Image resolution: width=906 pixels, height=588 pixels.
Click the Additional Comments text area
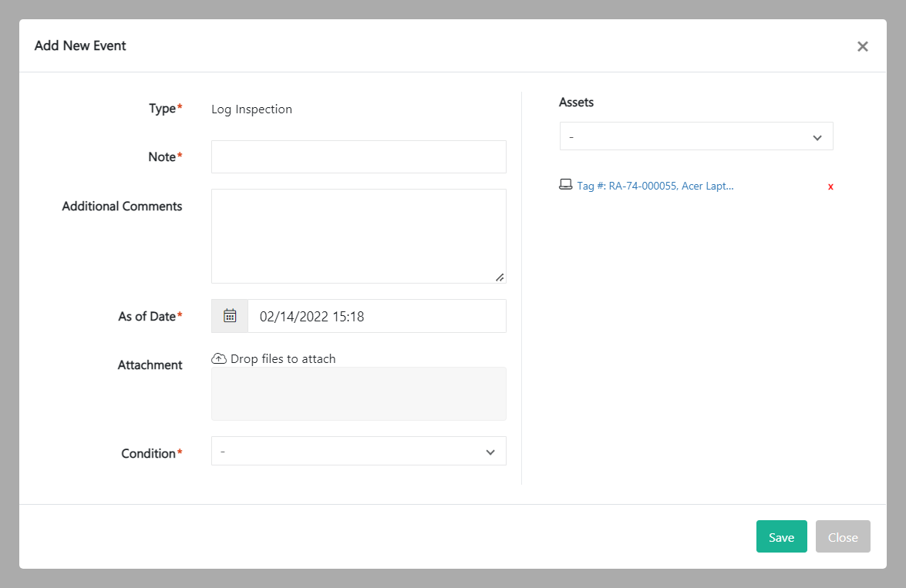(359, 235)
